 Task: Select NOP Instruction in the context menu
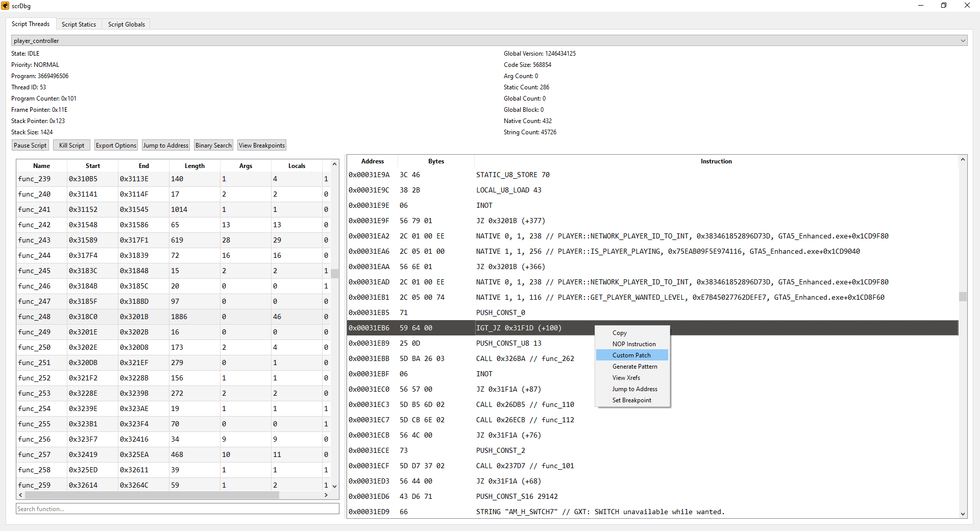tap(634, 344)
